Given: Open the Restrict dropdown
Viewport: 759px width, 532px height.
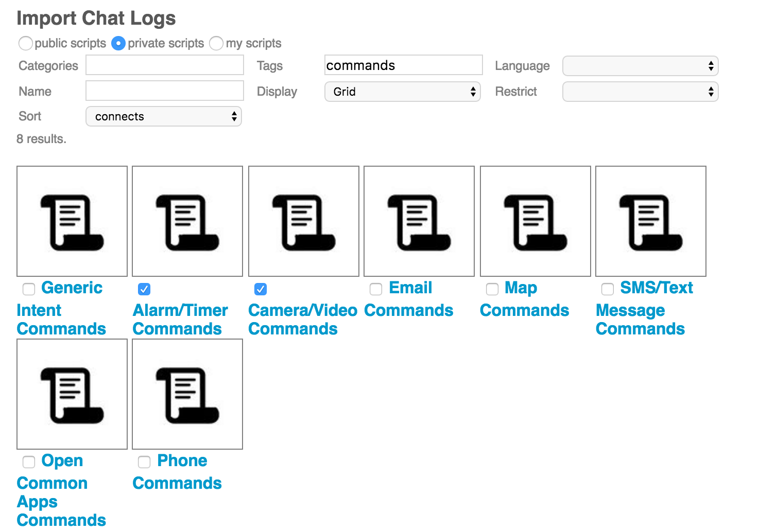Looking at the screenshot, I should [x=641, y=92].
